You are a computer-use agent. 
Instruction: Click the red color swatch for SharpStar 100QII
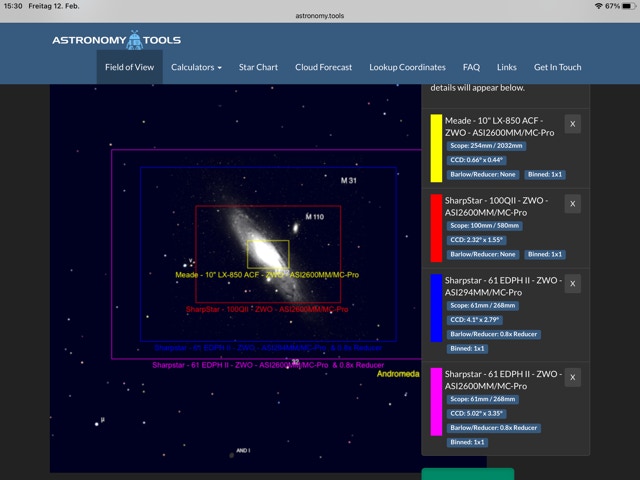coord(436,228)
